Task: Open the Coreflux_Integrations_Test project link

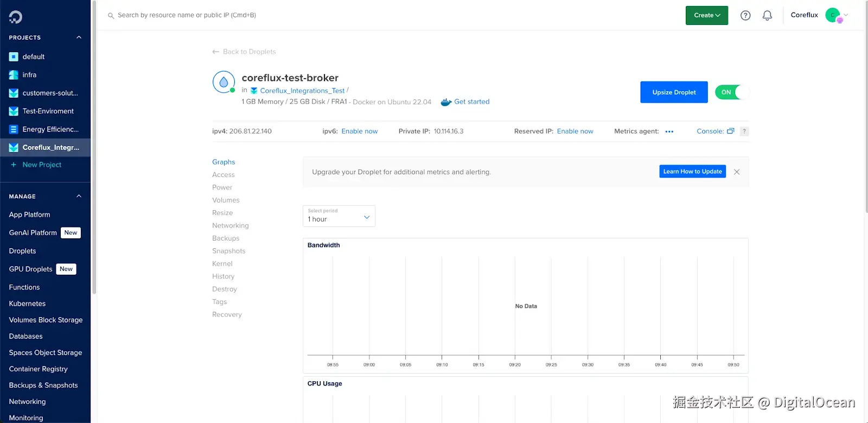Action: [302, 91]
